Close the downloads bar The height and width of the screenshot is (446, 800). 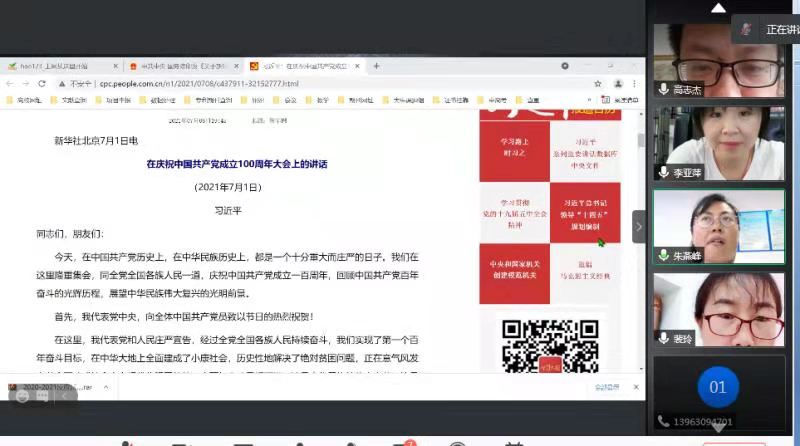[x=636, y=387]
